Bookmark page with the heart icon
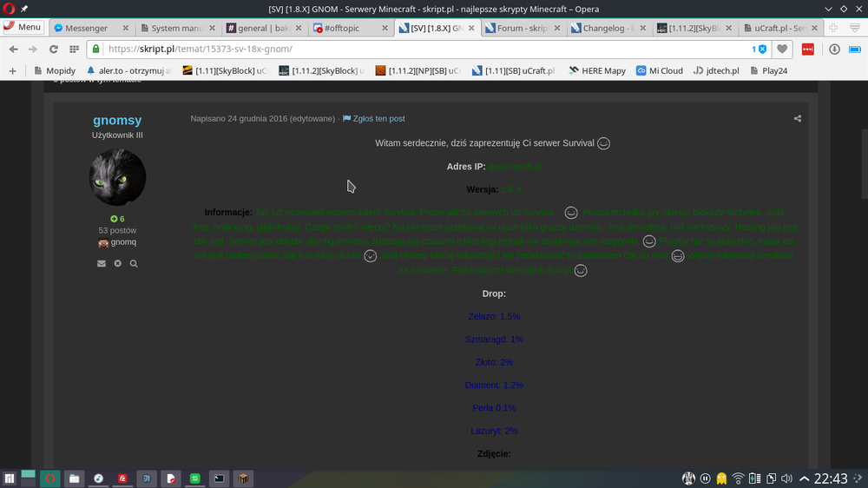 pos(782,49)
